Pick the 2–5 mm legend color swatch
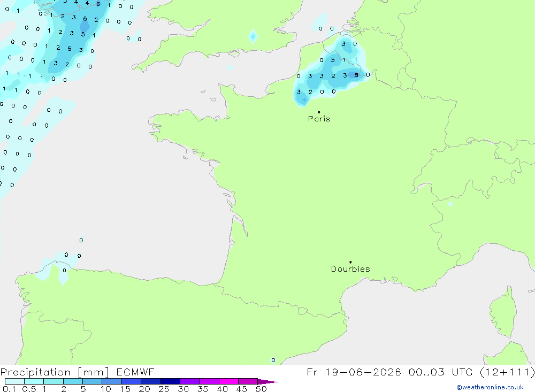The height and width of the screenshot is (392, 535). click(73, 381)
